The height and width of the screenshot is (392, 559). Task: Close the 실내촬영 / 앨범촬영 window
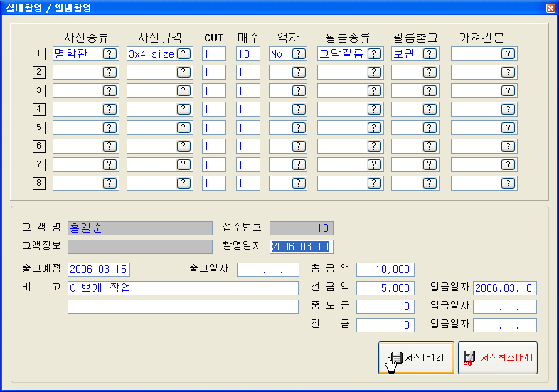point(550,8)
